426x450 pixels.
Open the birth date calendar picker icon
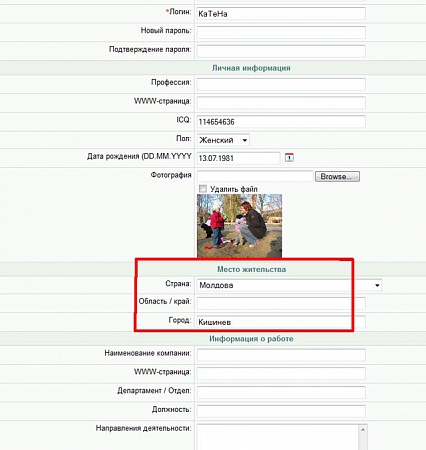click(289, 158)
